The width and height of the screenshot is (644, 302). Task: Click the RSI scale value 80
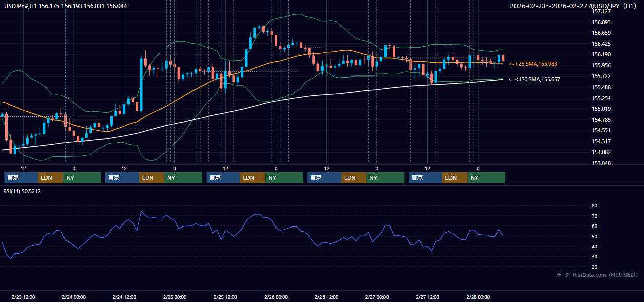pyautogui.click(x=594, y=206)
